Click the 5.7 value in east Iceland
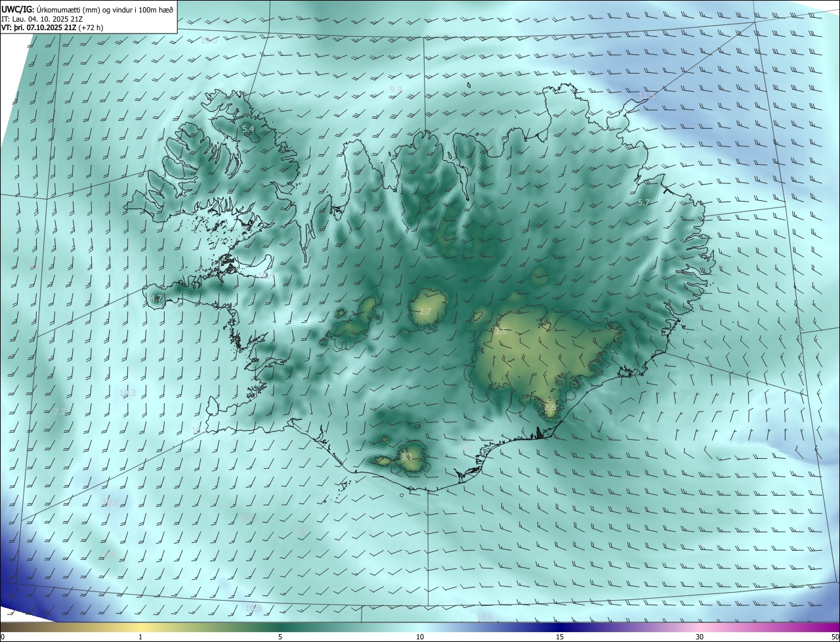This screenshot has width=840, height=642. 643,203
